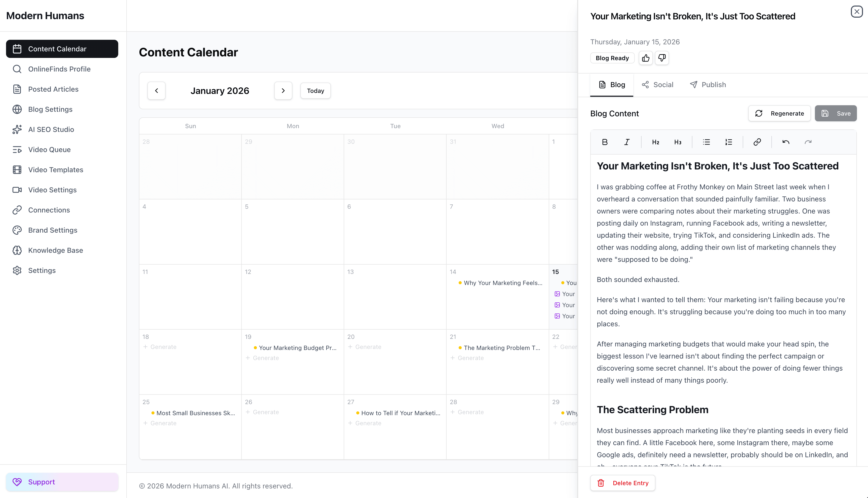This screenshot has height=498, width=868.
Task: Click into the blog body text editor
Action: click(x=723, y=311)
